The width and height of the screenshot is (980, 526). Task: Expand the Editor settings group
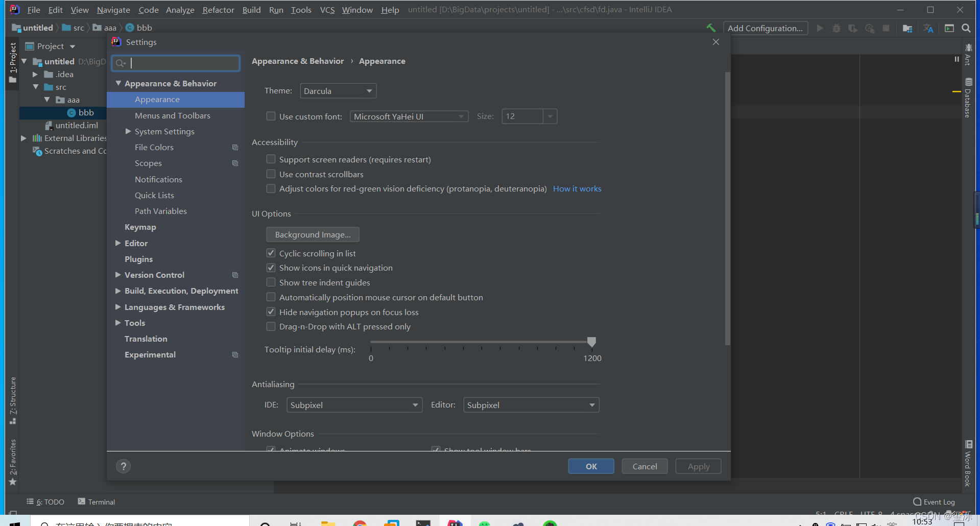pyautogui.click(x=118, y=243)
